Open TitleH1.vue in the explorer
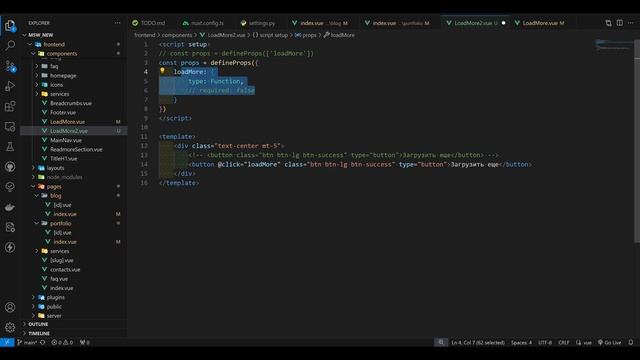Screen dimensions: 640x360 click(63, 158)
